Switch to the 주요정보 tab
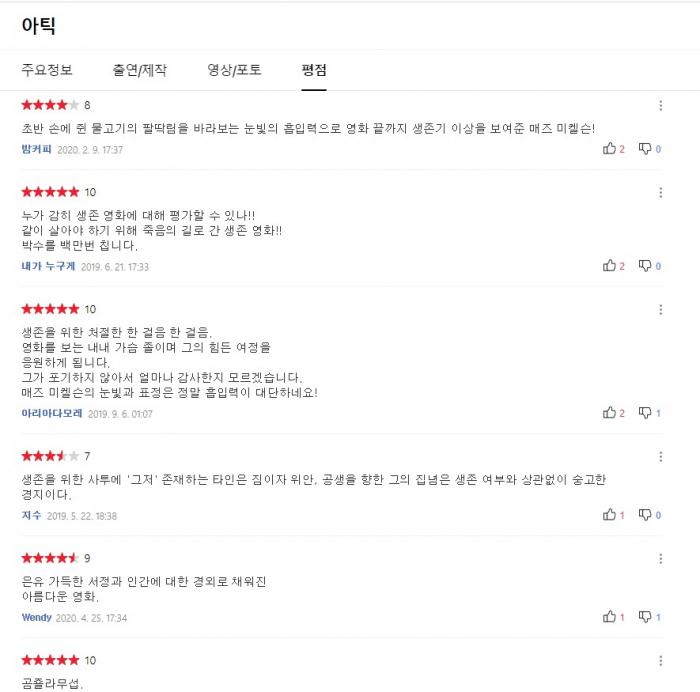Screen dimensions: 700x692 click(47, 70)
